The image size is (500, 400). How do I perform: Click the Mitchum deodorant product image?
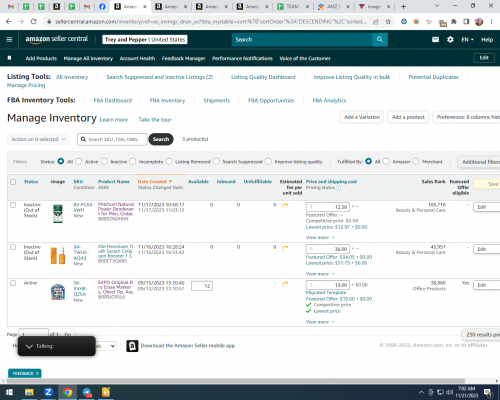(58, 213)
